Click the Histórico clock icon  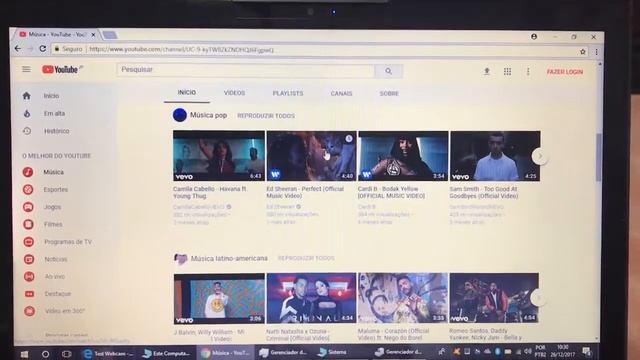tap(27, 131)
